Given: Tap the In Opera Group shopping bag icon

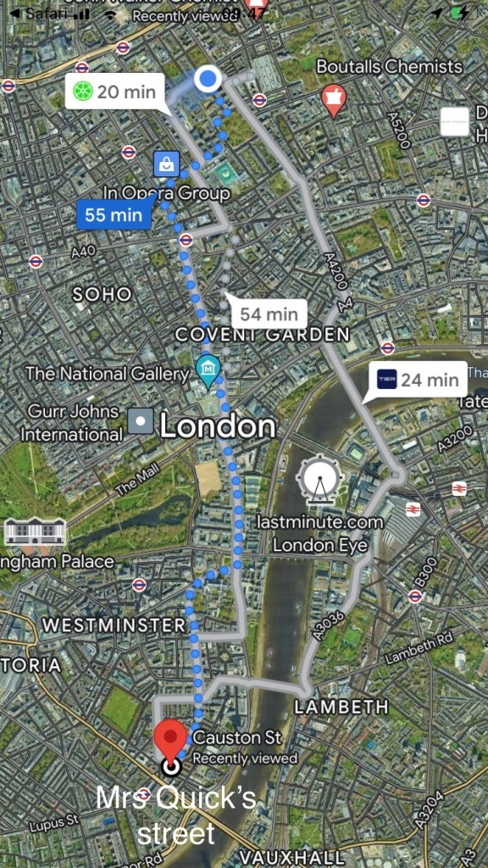Looking at the screenshot, I should click(167, 164).
